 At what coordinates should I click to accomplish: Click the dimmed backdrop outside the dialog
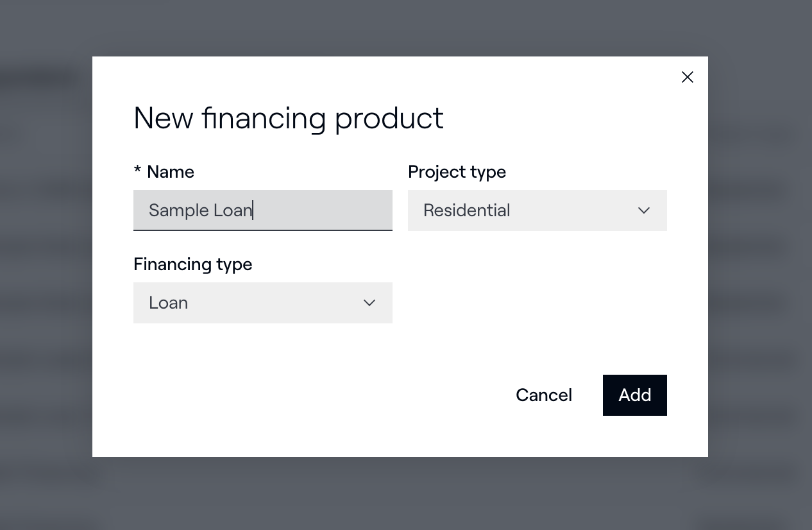coord(45,257)
